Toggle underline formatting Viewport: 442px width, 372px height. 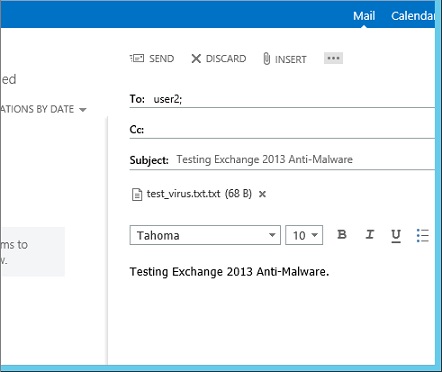[x=396, y=235]
